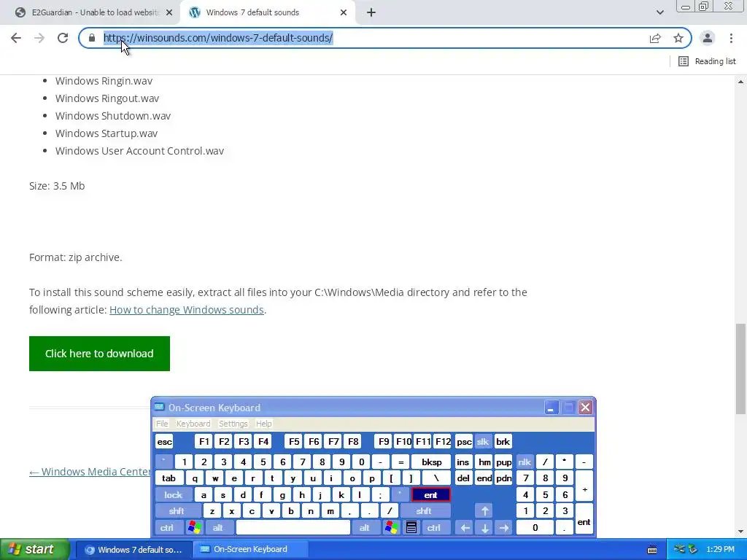Open How to change Windows sounds link
Screen dimensions: 747x560
coord(186,309)
